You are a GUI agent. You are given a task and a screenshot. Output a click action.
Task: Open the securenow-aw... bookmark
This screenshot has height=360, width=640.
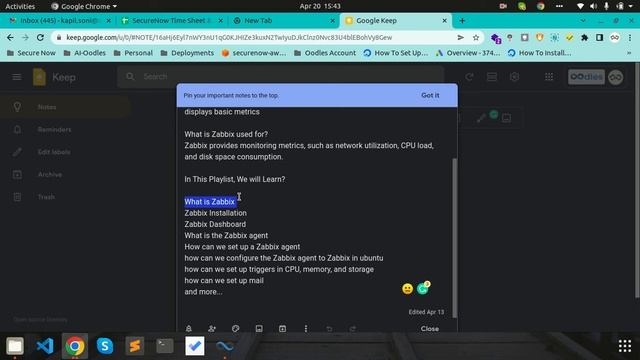pyautogui.click(x=253, y=53)
